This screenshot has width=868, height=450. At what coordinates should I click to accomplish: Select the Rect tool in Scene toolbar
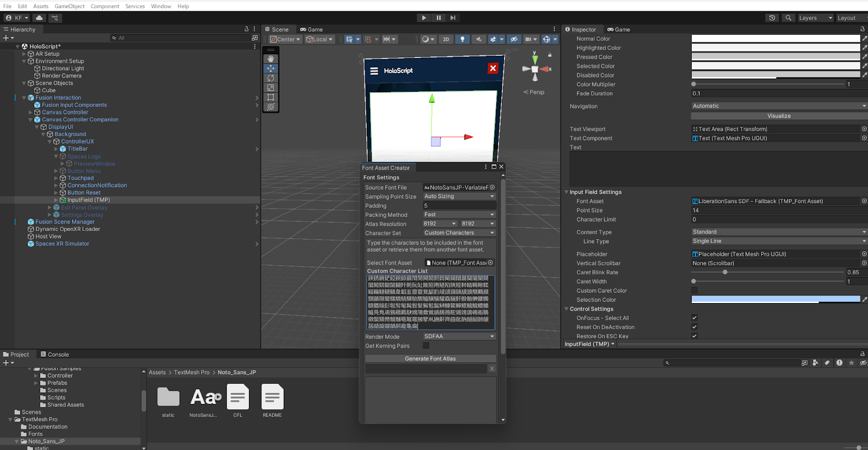point(271,98)
